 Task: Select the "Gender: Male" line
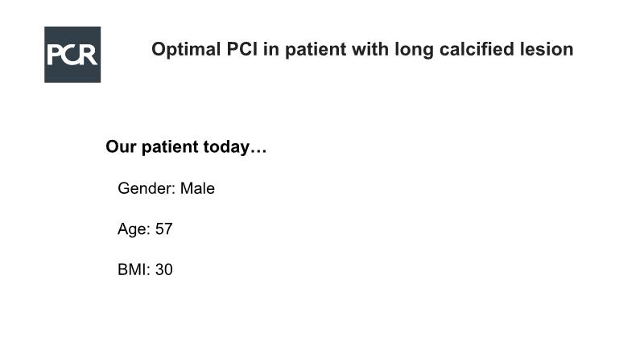click(166, 188)
